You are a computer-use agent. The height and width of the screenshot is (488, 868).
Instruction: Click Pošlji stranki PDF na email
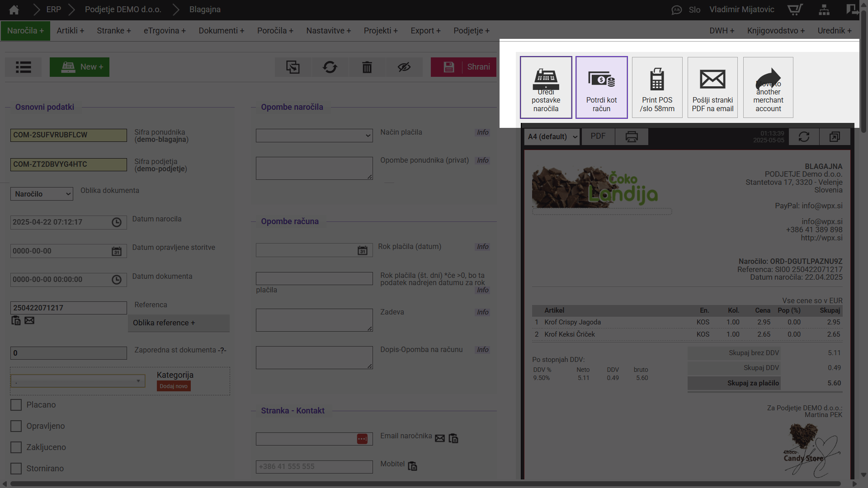[x=712, y=87]
